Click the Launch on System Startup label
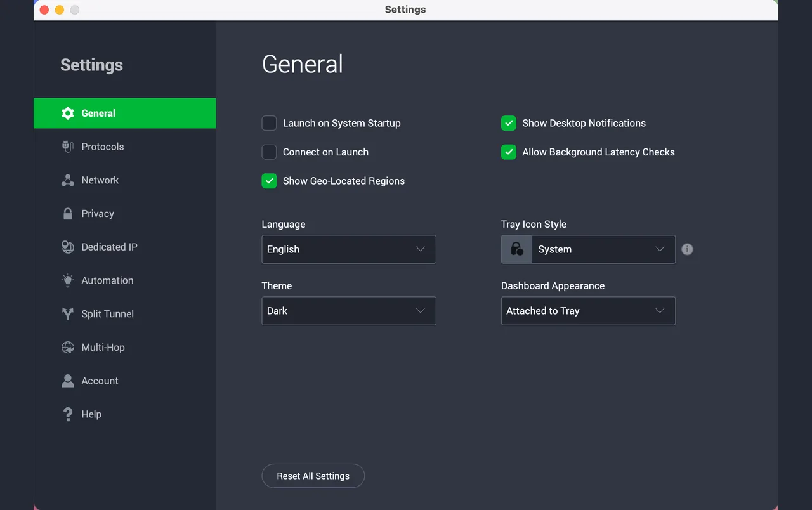 [x=342, y=123]
